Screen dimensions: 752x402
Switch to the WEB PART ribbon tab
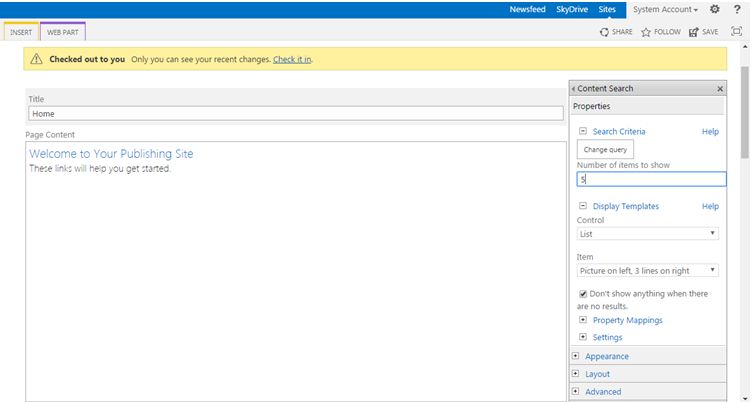pyautogui.click(x=63, y=32)
